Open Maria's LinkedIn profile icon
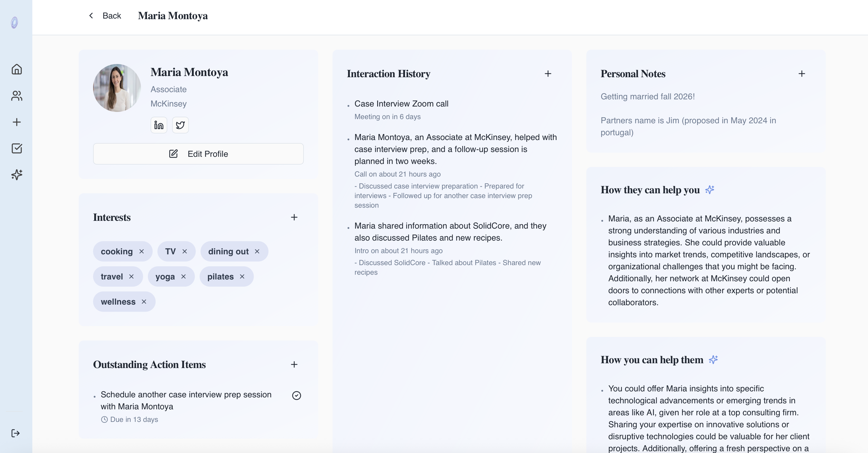Viewport: 868px width, 453px height. click(x=159, y=125)
